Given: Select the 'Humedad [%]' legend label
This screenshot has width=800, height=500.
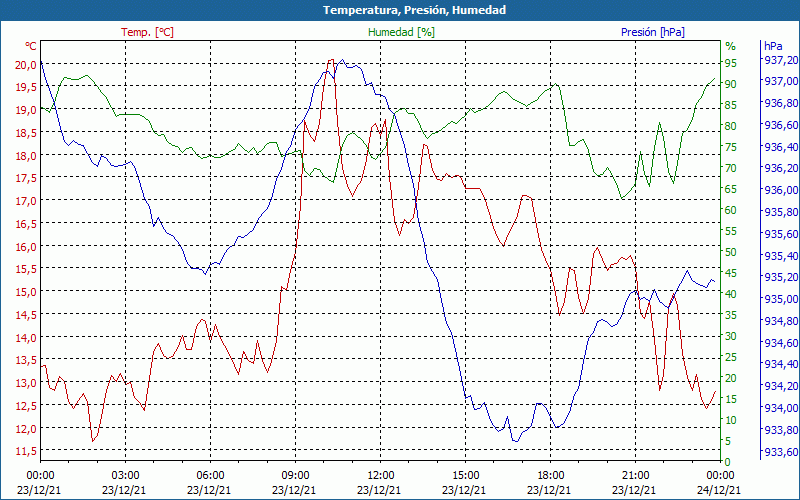Looking at the screenshot, I should [401, 32].
